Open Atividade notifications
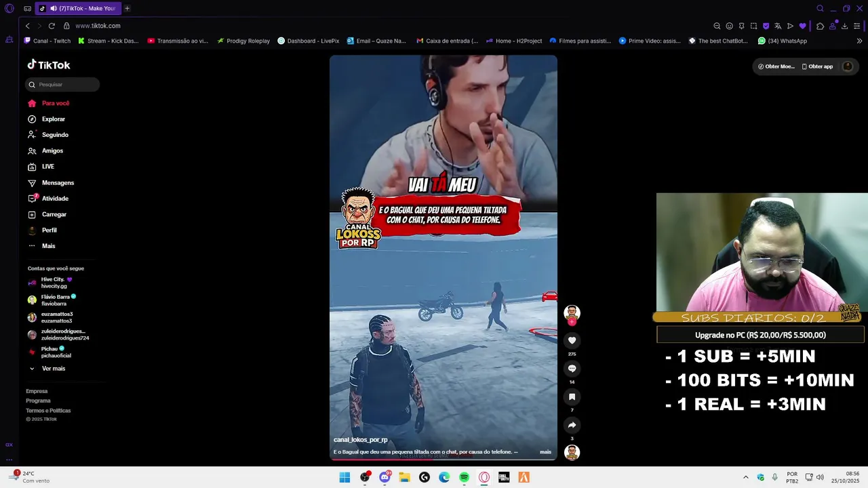 click(x=48, y=199)
